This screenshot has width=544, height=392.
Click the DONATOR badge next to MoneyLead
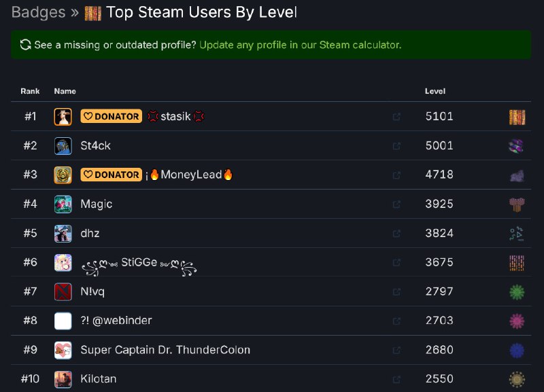(111, 175)
